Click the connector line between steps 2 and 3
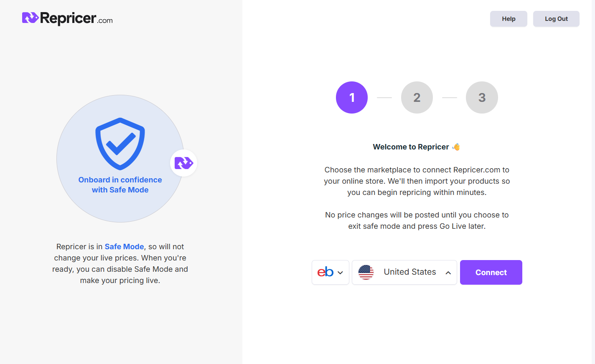 [x=450, y=98]
